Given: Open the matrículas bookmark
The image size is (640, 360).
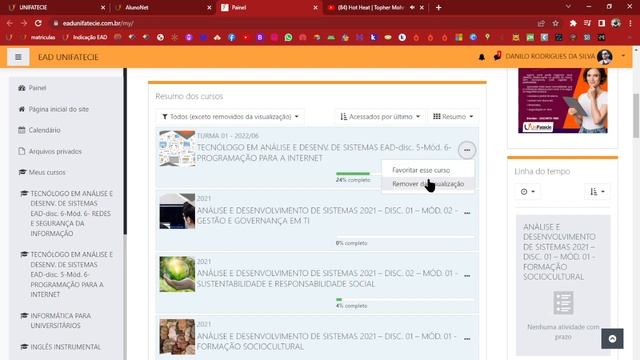Looking at the screenshot, I should (x=39, y=38).
